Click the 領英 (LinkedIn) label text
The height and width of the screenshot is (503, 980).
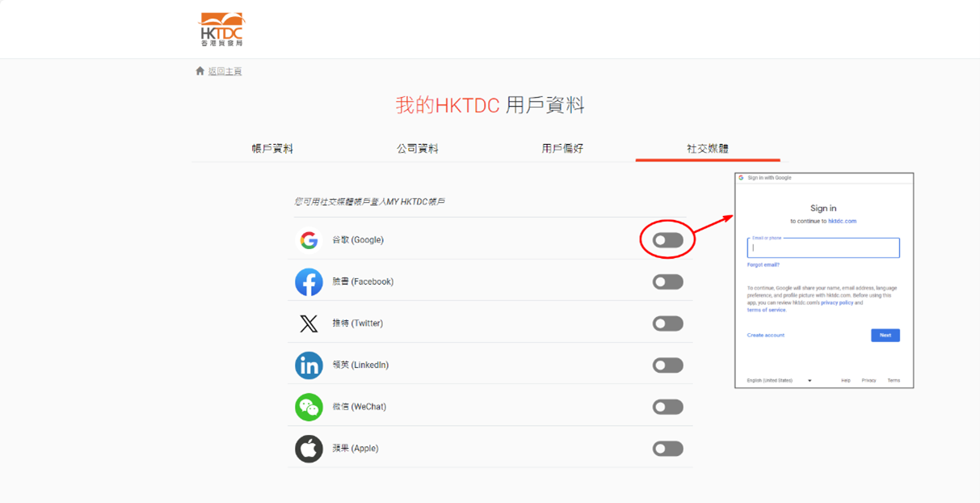click(360, 366)
